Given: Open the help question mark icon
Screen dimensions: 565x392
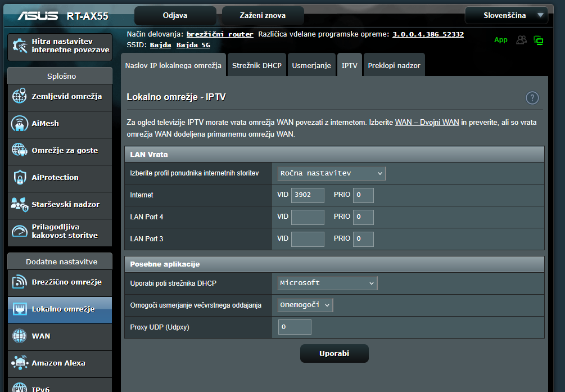Looking at the screenshot, I should [532, 98].
